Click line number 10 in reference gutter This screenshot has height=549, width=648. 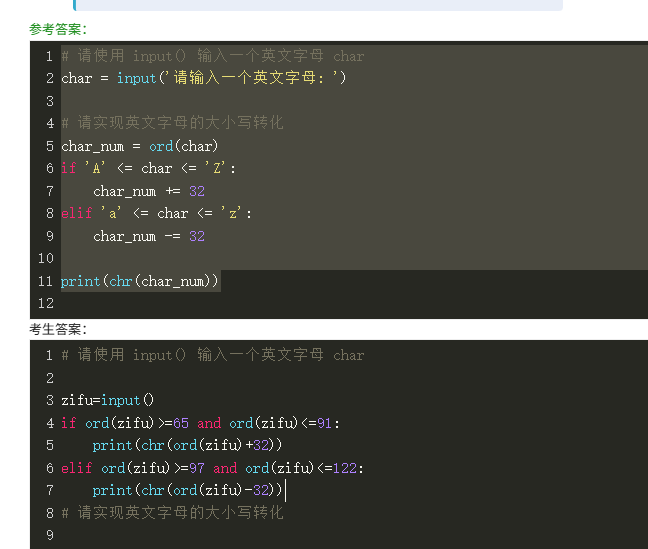[x=46, y=258]
